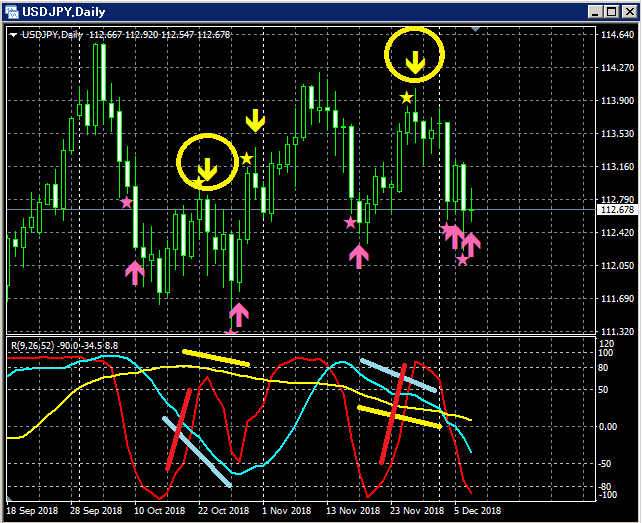Click the yellow star above the late November candle

pyautogui.click(x=406, y=97)
